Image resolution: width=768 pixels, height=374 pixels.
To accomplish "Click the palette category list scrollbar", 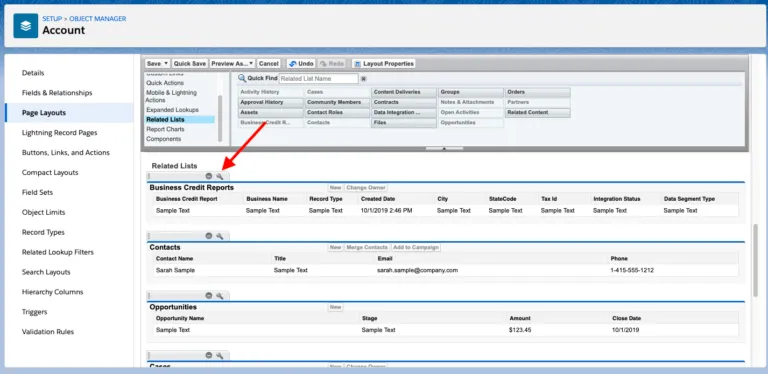I will (220, 117).
